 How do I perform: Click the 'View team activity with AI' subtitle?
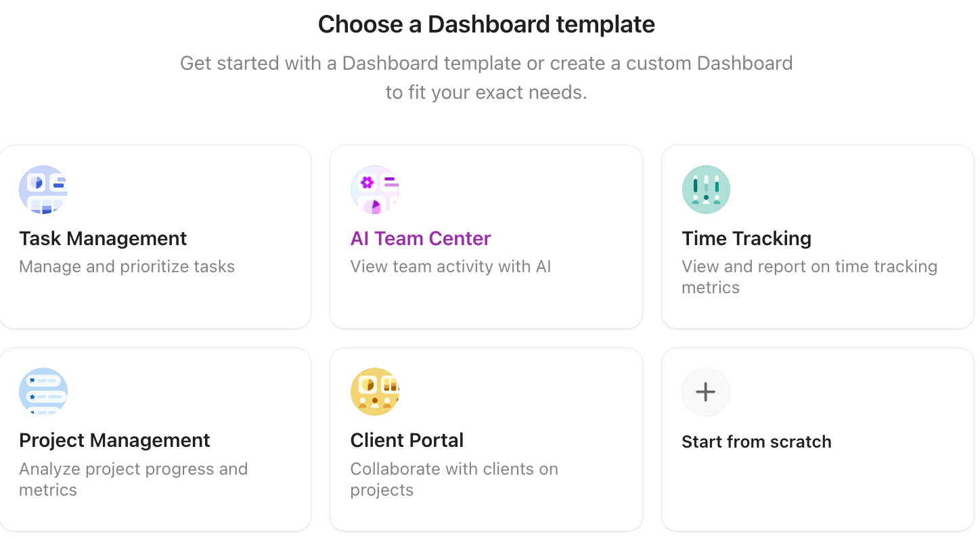(450, 266)
